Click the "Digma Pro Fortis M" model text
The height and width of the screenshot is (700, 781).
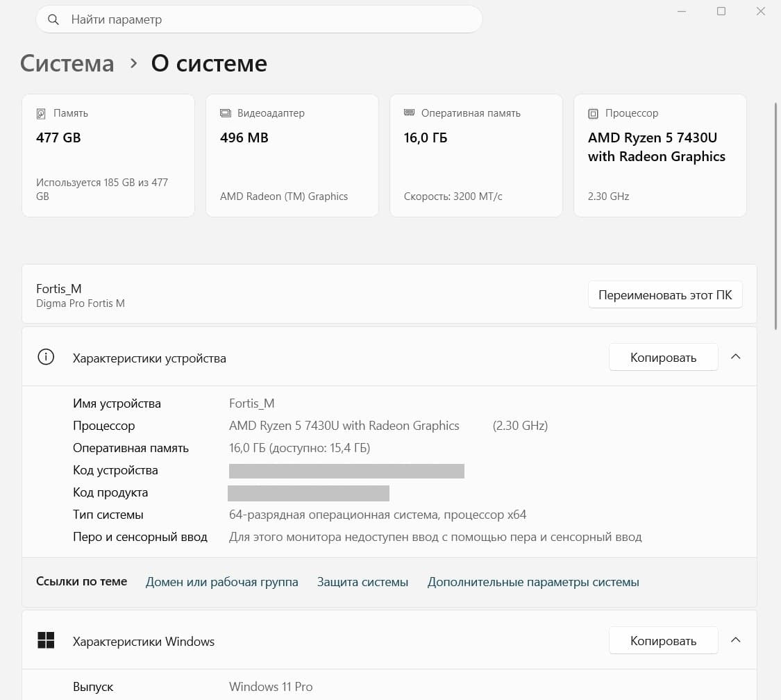(x=81, y=303)
